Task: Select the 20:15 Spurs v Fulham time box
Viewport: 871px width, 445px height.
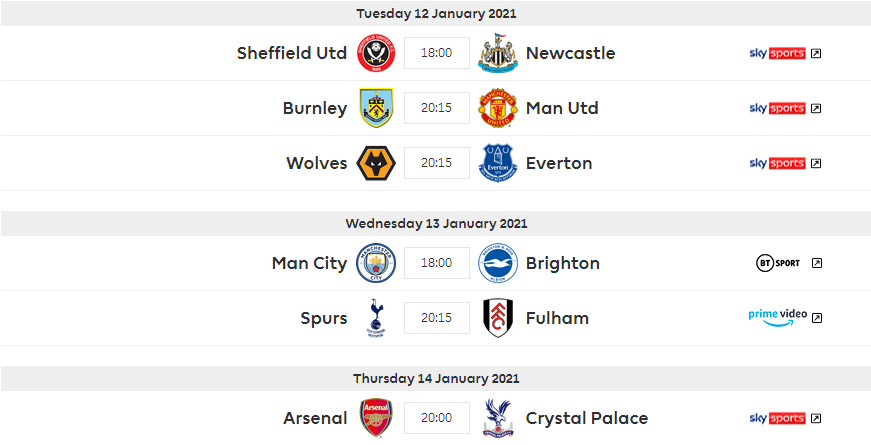Action: [x=437, y=318]
